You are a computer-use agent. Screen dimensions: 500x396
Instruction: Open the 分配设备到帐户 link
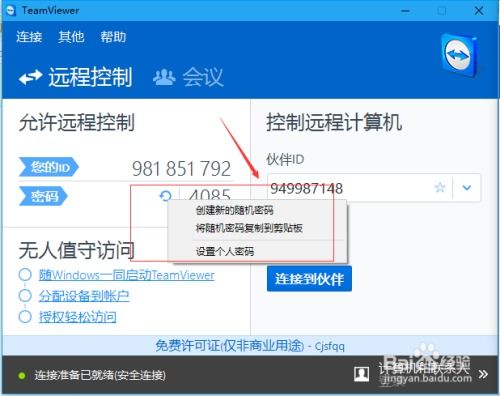coord(84,296)
